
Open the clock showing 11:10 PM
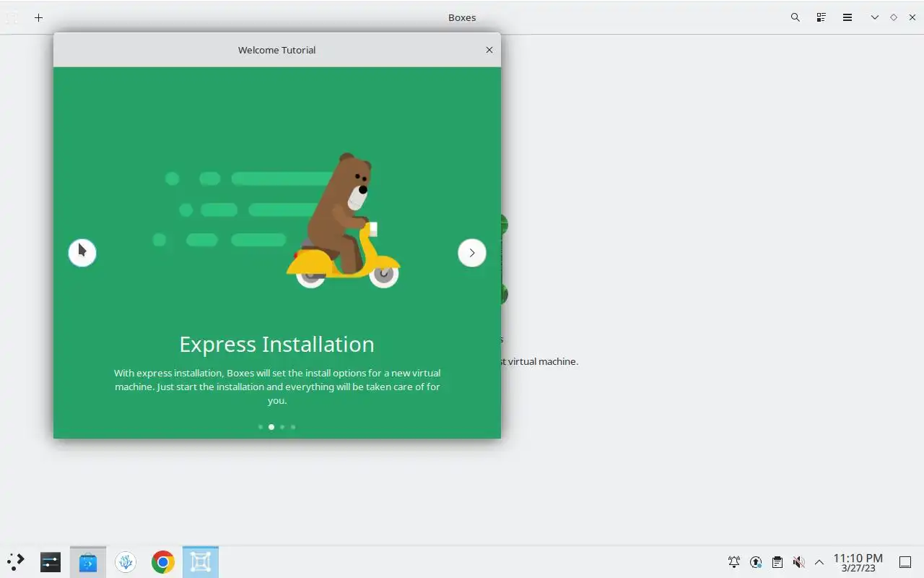point(858,562)
